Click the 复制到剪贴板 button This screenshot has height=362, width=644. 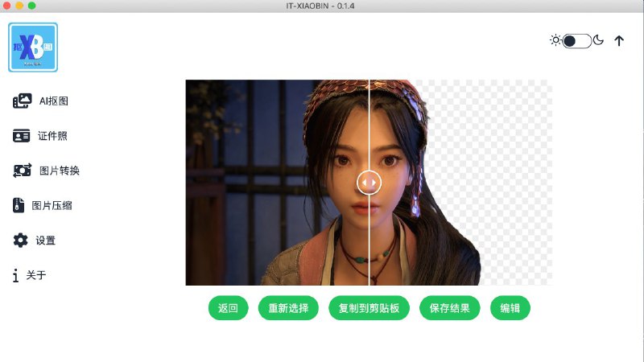tap(369, 308)
